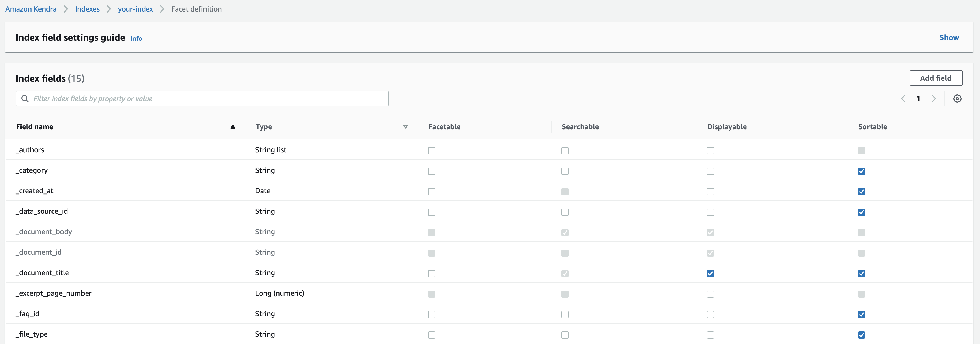Open the Info link
The height and width of the screenshot is (344, 980).
click(x=136, y=39)
